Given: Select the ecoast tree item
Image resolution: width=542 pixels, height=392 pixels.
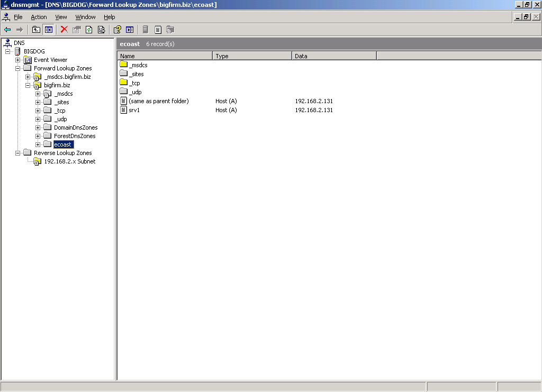Looking at the screenshot, I should [x=64, y=144].
